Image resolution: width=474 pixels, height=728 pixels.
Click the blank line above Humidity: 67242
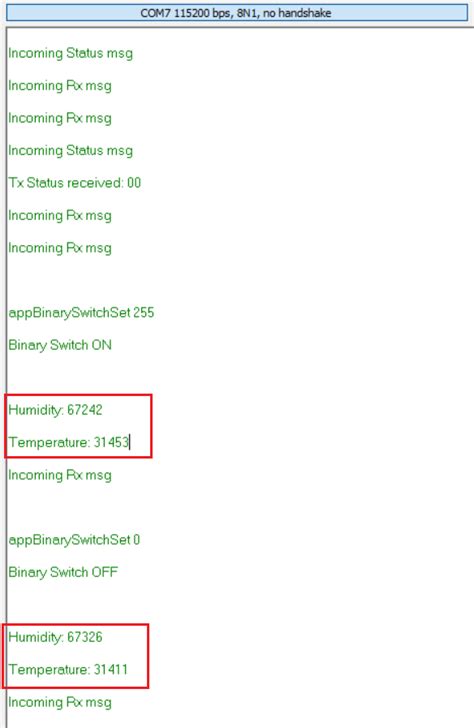click(239, 377)
